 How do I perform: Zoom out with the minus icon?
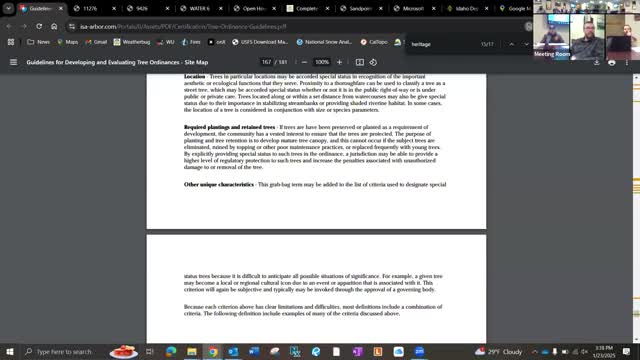click(x=304, y=62)
